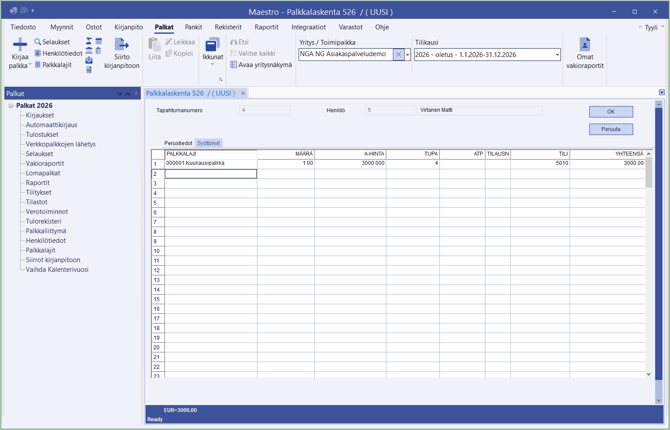Open the Raportit menu
670x430 pixels.
click(266, 27)
